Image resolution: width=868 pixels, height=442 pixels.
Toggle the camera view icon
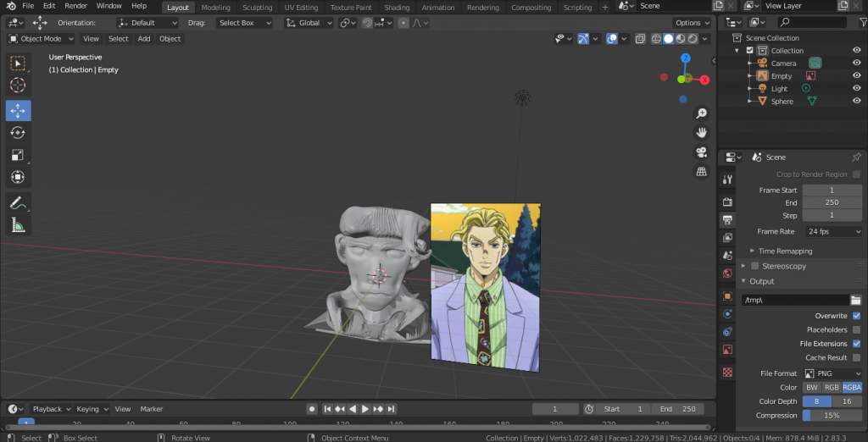click(x=701, y=152)
